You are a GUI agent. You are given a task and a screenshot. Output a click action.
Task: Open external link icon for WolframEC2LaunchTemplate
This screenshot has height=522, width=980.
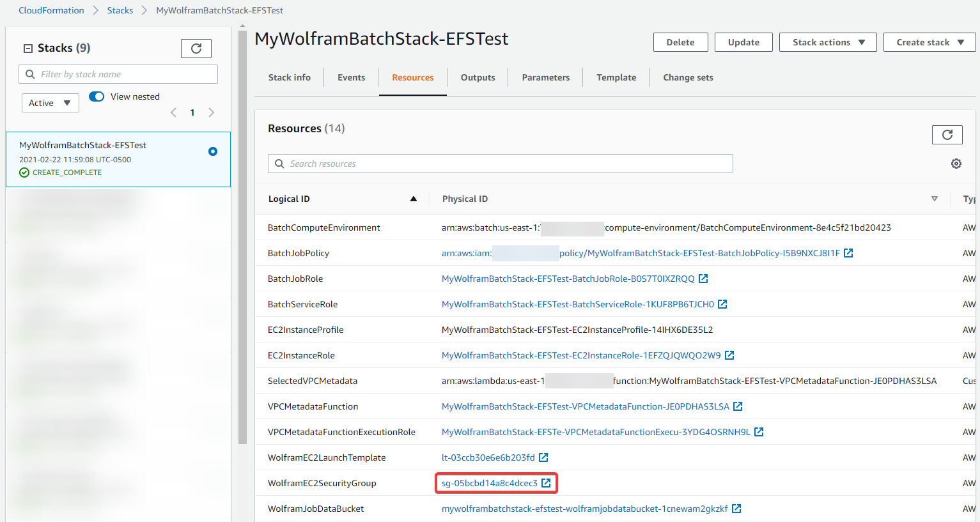click(x=543, y=457)
